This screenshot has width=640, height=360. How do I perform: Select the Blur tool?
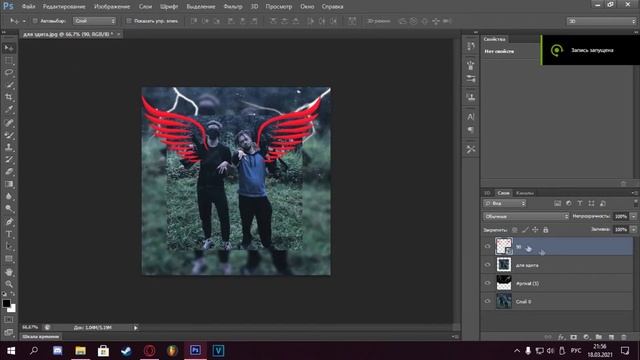tap(9, 196)
